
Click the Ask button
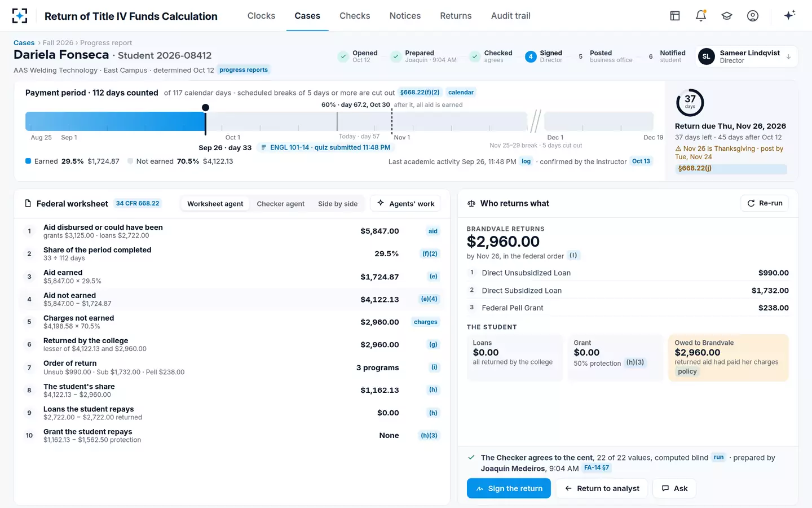(x=674, y=488)
